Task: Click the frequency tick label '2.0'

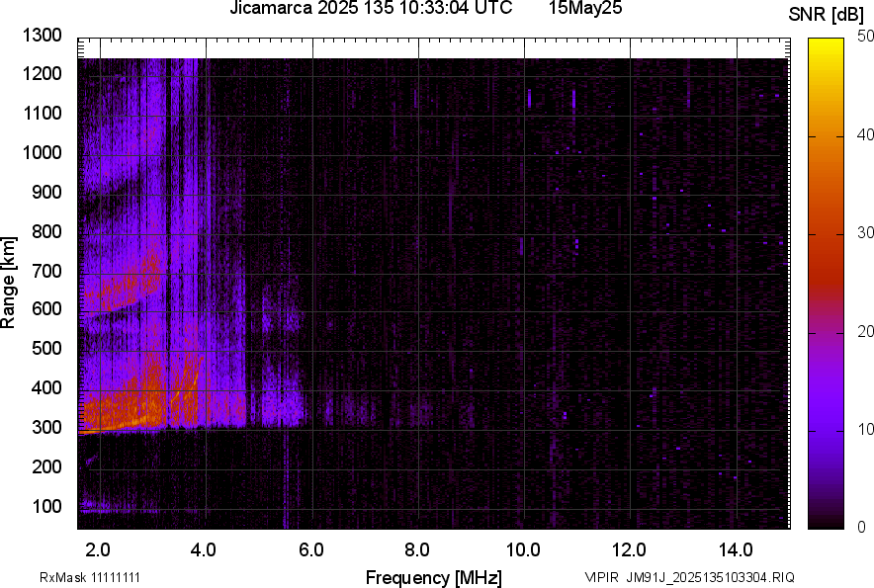Action: [98, 550]
